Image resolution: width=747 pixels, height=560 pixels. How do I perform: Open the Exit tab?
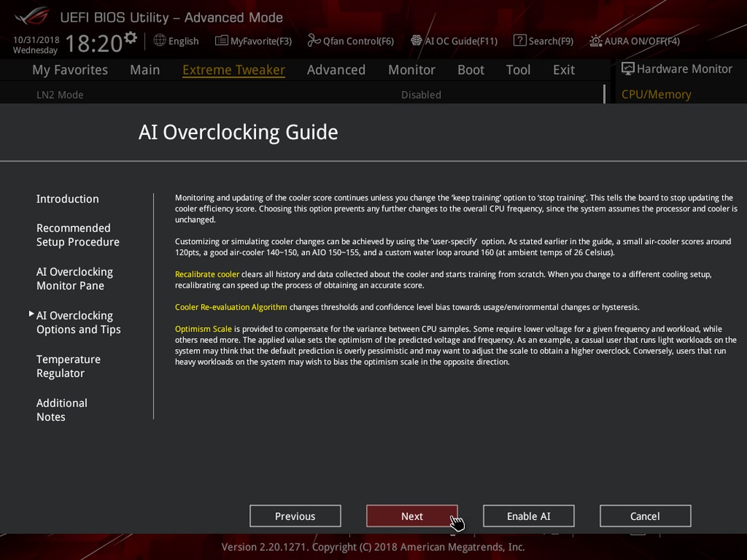pyautogui.click(x=564, y=70)
